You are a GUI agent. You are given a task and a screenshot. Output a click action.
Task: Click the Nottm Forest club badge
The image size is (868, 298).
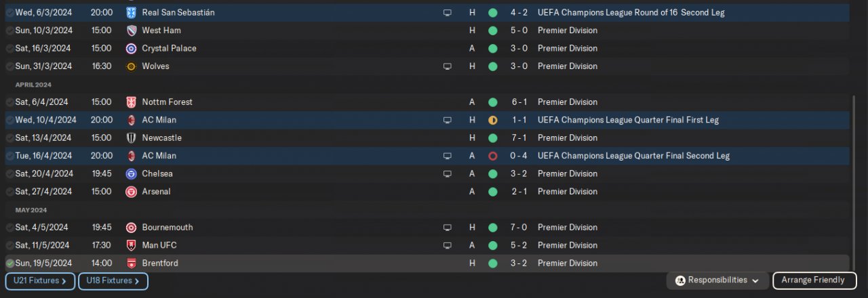(132, 102)
